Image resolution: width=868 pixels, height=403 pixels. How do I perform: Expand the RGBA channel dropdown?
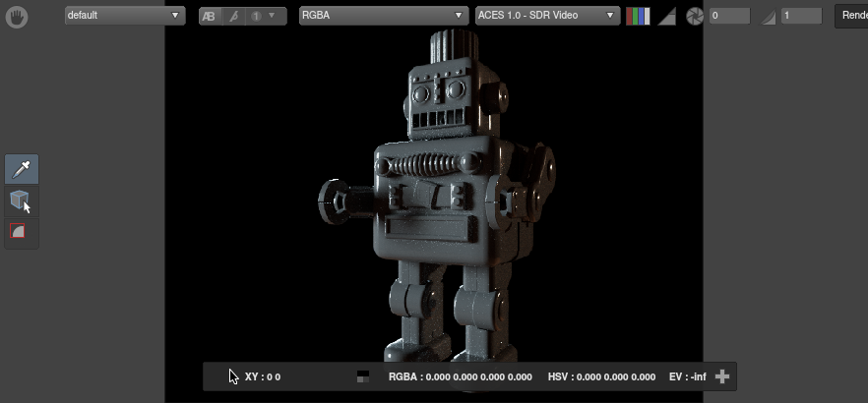pos(384,16)
